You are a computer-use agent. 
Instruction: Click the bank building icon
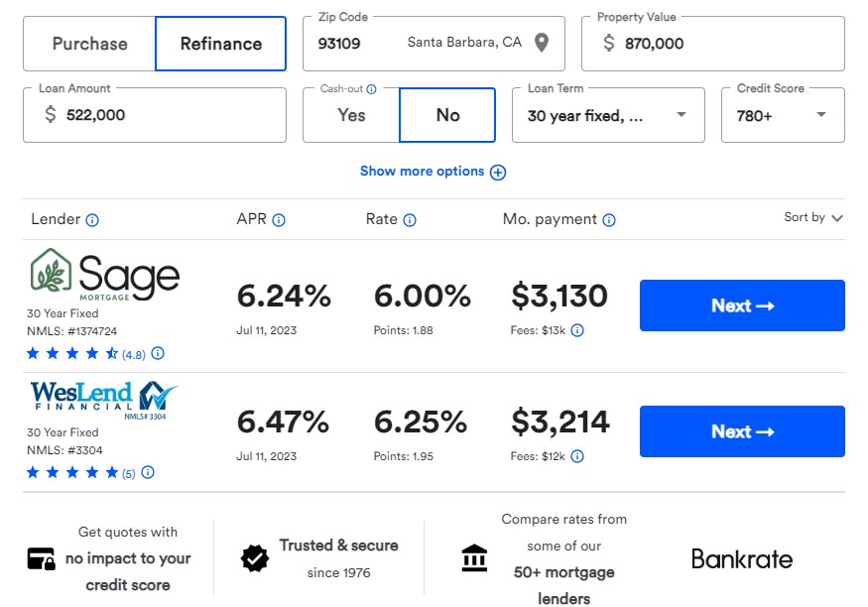click(x=474, y=557)
